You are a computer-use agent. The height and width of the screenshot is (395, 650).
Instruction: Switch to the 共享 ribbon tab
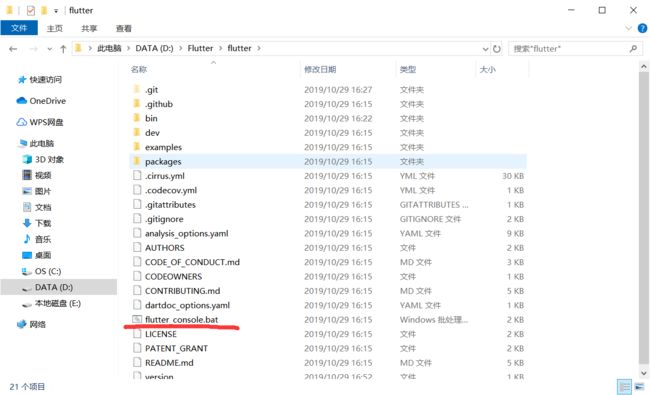click(89, 28)
